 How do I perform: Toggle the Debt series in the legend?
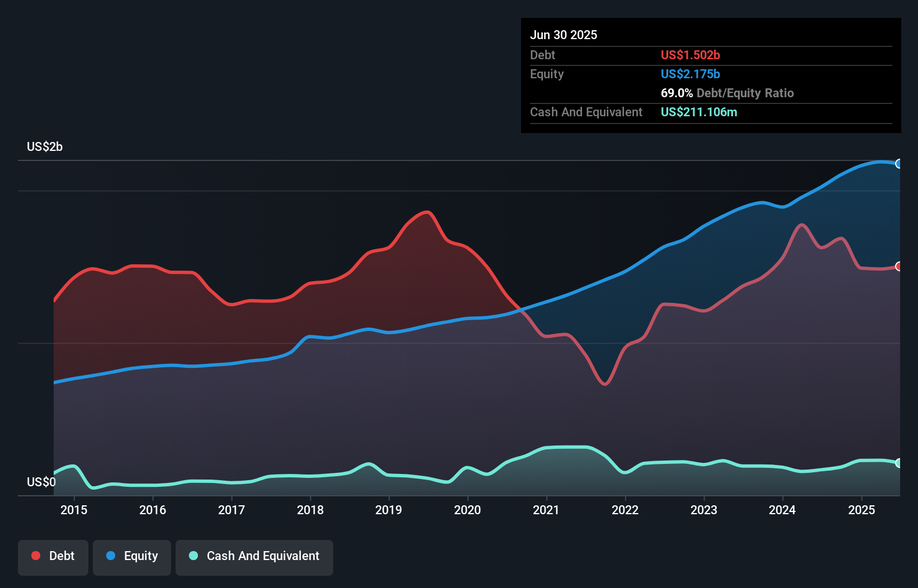click(x=53, y=557)
